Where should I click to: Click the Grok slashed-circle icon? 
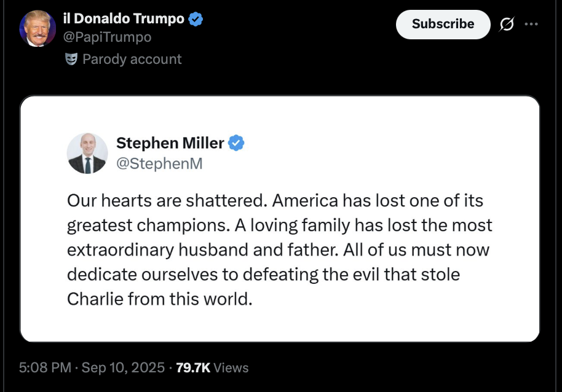pos(507,24)
